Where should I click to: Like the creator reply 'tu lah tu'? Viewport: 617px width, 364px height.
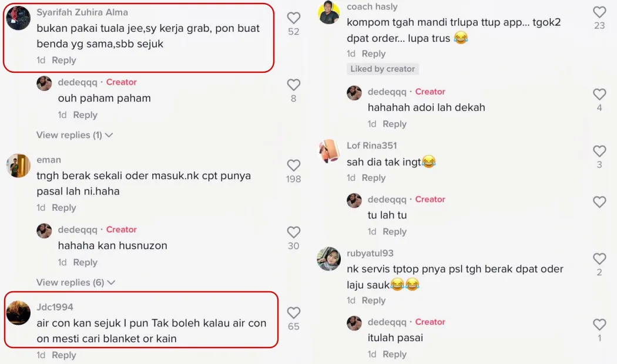coord(599,202)
